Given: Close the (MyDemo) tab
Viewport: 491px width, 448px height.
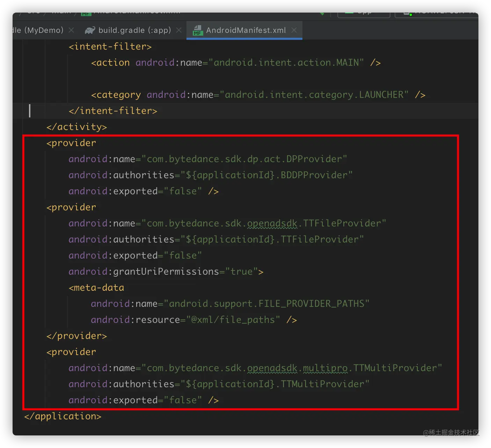Looking at the screenshot, I should click(71, 30).
